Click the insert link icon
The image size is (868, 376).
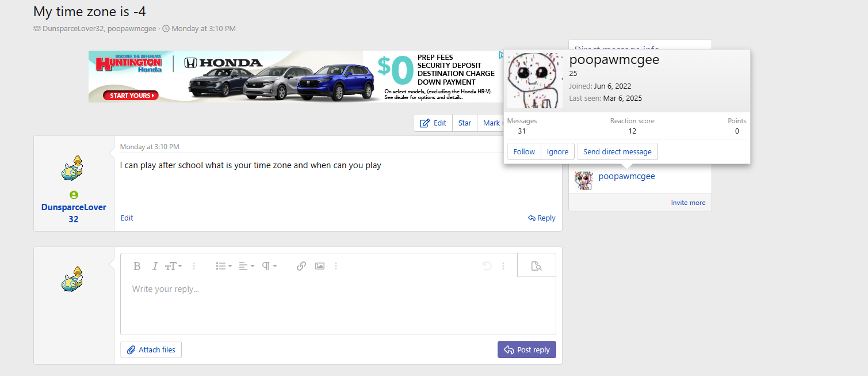tap(301, 266)
